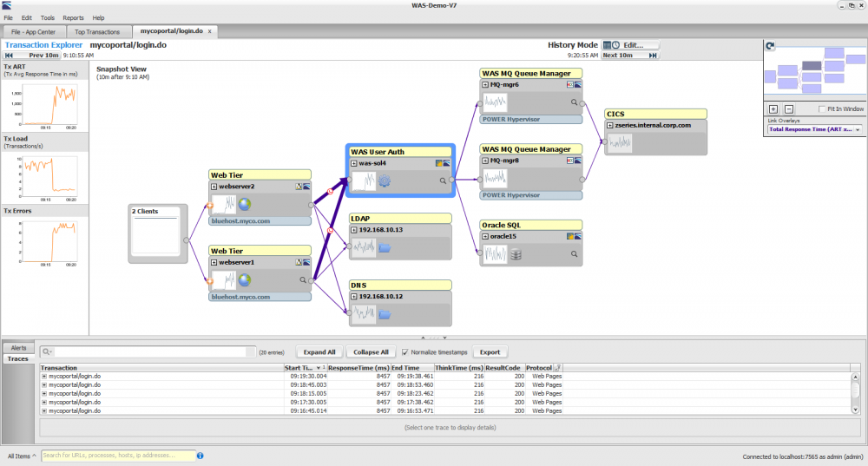Click the folder icon in DNS node
The height and width of the screenshot is (466, 868).
(385, 314)
